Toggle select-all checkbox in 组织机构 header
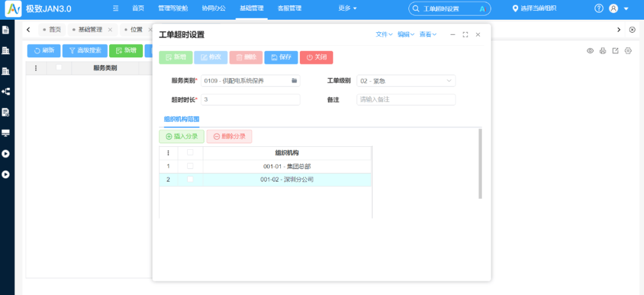 (190, 153)
